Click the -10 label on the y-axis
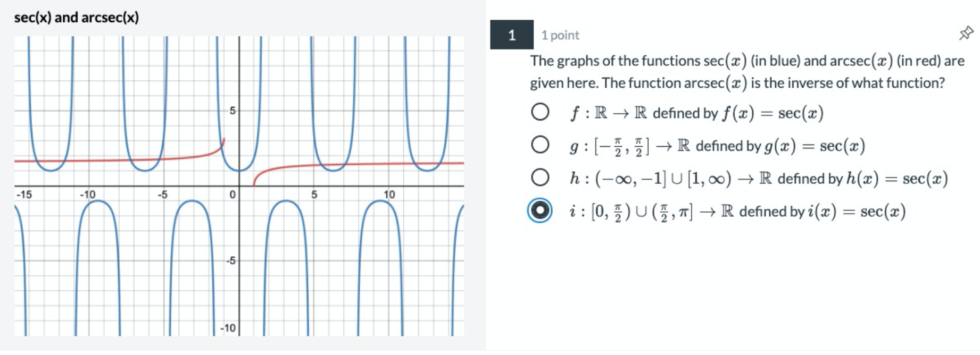Image resolution: width=980 pixels, height=355 pixels. pyautogui.click(x=228, y=328)
